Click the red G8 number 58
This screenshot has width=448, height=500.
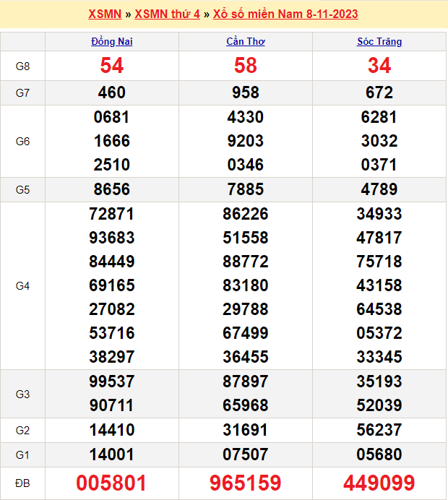point(246,66)
